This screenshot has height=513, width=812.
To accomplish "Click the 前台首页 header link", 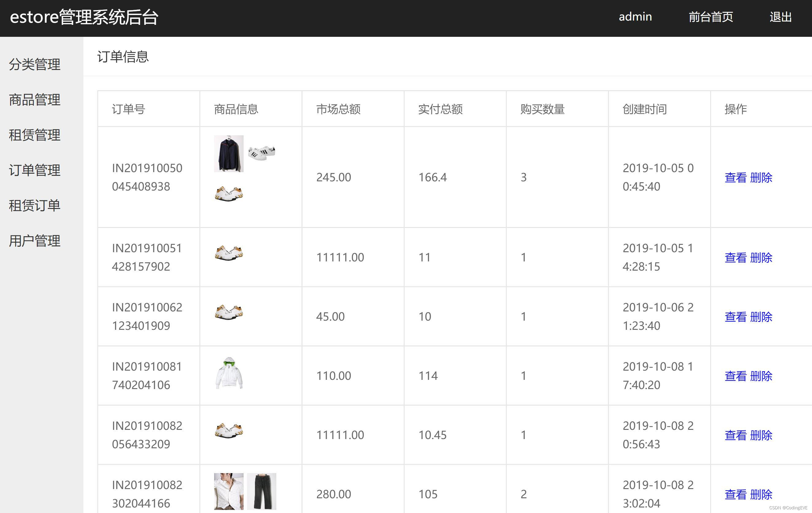I will tap(710, 17).
